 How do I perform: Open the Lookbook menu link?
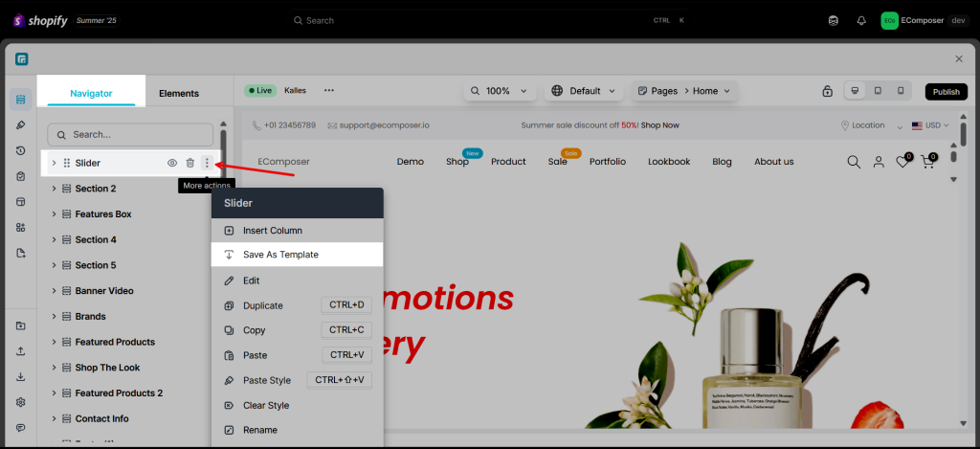click(x=669, y=162)
